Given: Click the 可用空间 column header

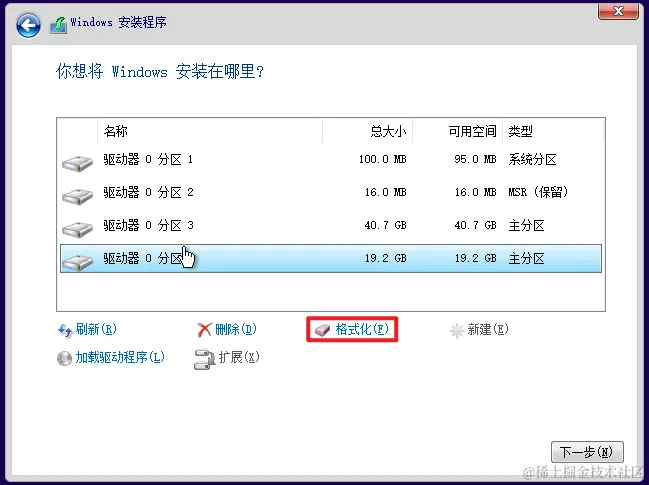Looking at the screenshot, I should pos(457,131).
